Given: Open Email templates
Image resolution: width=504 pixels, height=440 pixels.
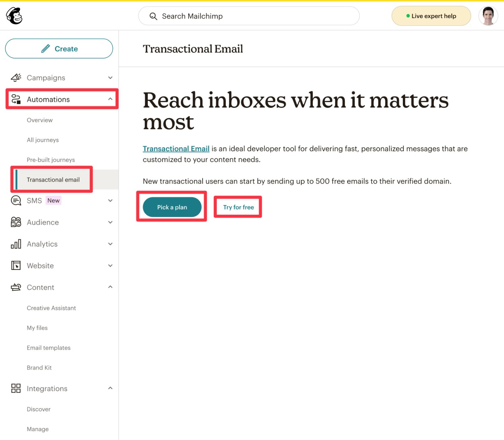Looking at the screenshot, I should (49, 348).
